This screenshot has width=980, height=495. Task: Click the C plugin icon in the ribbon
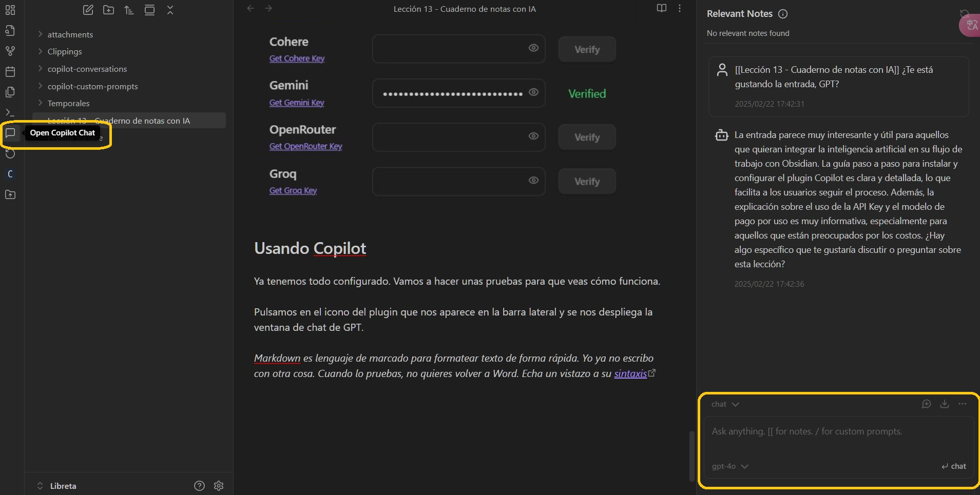click(10, 174)
